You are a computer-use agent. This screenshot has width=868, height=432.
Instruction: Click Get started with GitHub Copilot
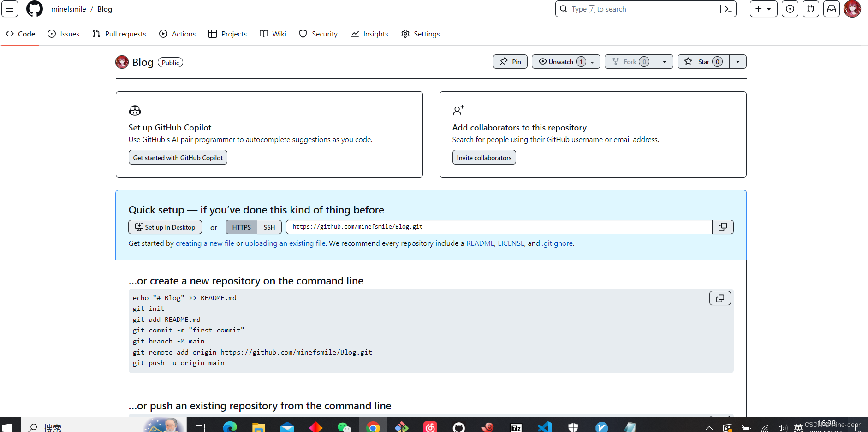pos(178,158)
